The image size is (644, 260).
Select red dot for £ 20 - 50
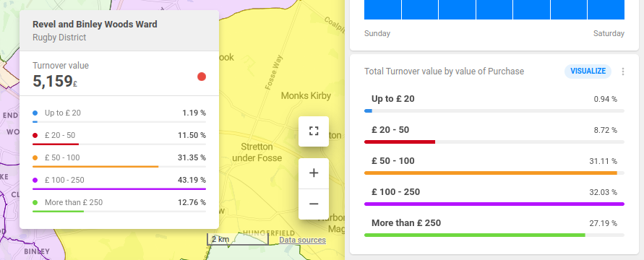point(35,135)
